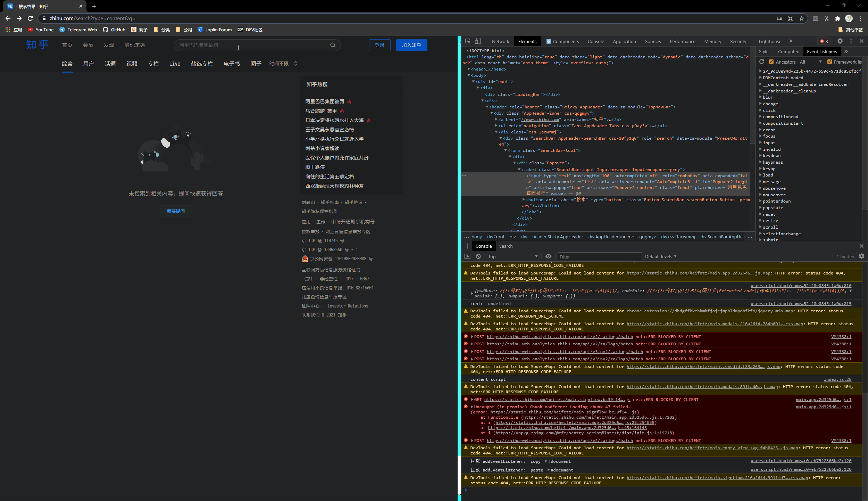Open the console sidebar toggle icon
Viewport: 868px width, 501px height.
(x=467, y=256)
